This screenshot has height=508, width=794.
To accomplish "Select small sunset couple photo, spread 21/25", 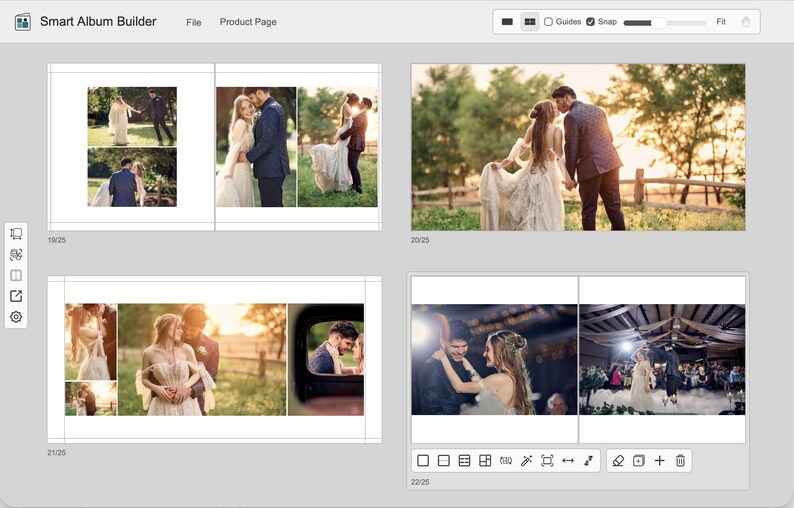I will (91, 399).
